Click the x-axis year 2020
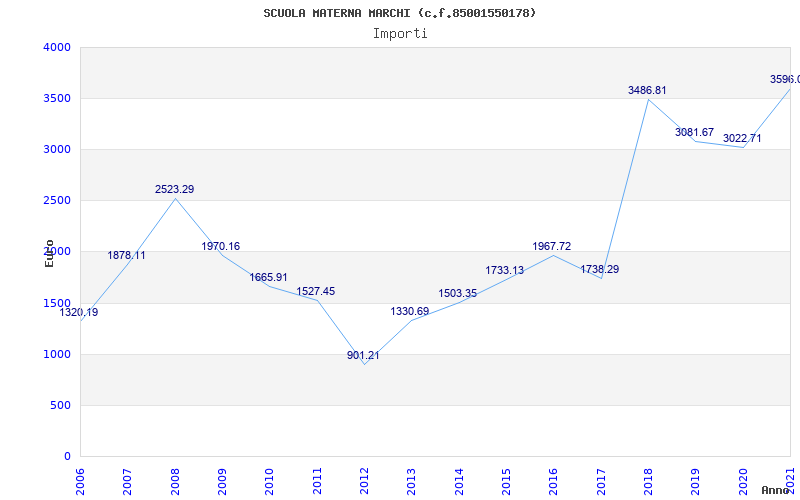The height and width of the screenshot is (500, 800). pyautogui.click(x=743, y=481)
